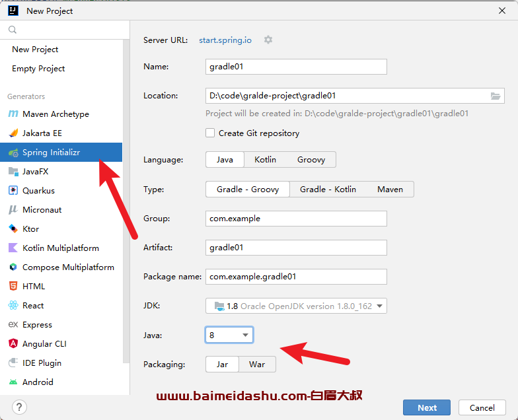The width and height of the screenshot is (518, 420).
Task: Click the Group input field
Action: pos(296,219)
